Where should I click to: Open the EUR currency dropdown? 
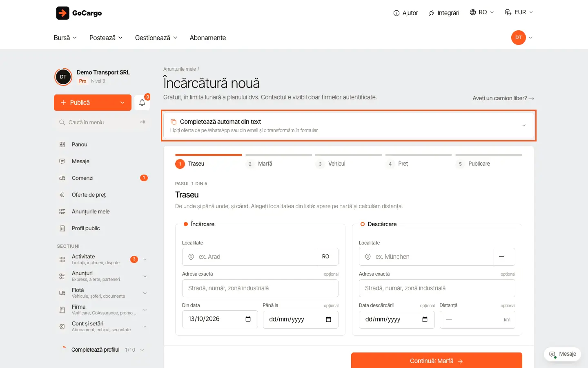(x=519, y=12)
